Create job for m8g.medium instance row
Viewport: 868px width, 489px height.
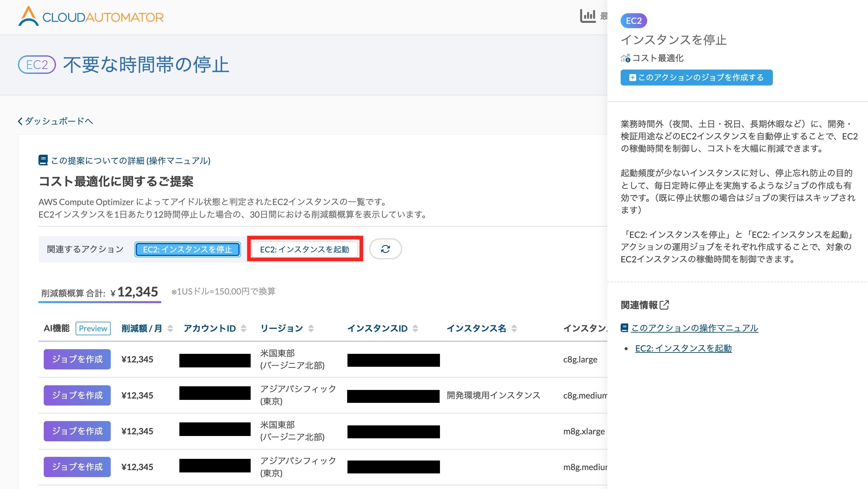[77, 467]
